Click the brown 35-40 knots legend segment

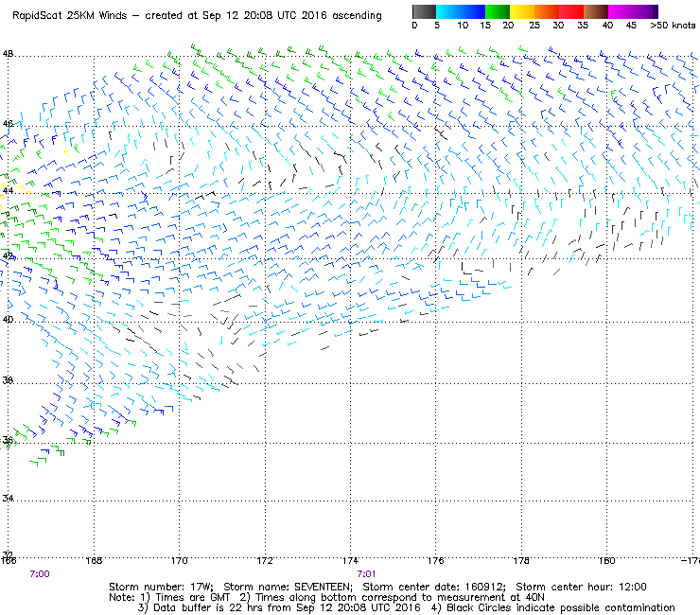coord(596,11)
